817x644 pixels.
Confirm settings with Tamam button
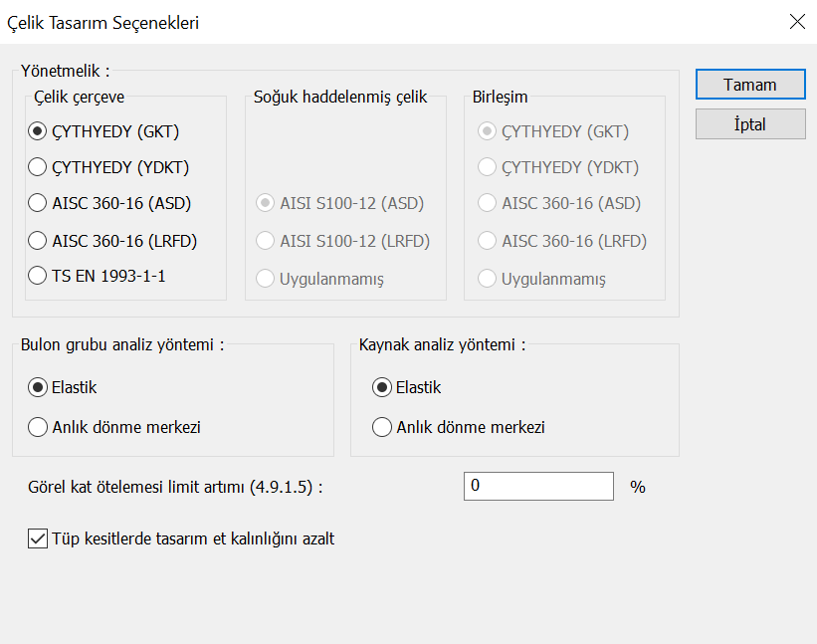coord(750,85)
